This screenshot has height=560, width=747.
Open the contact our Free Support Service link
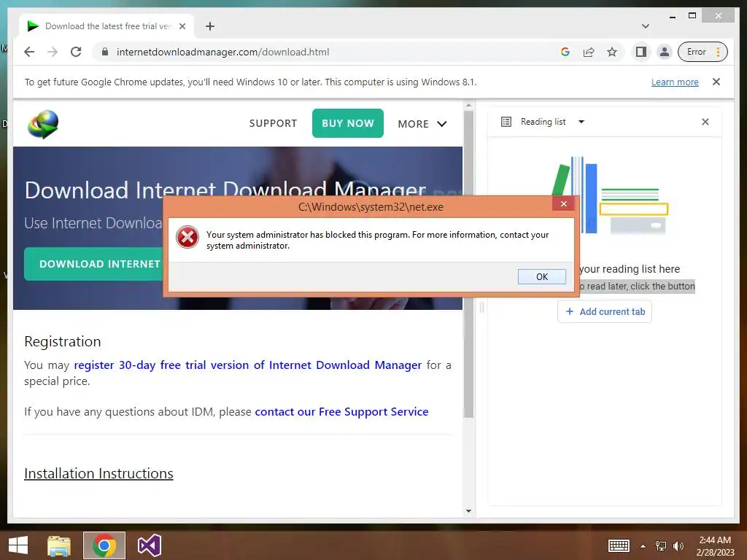click(341, 411)
